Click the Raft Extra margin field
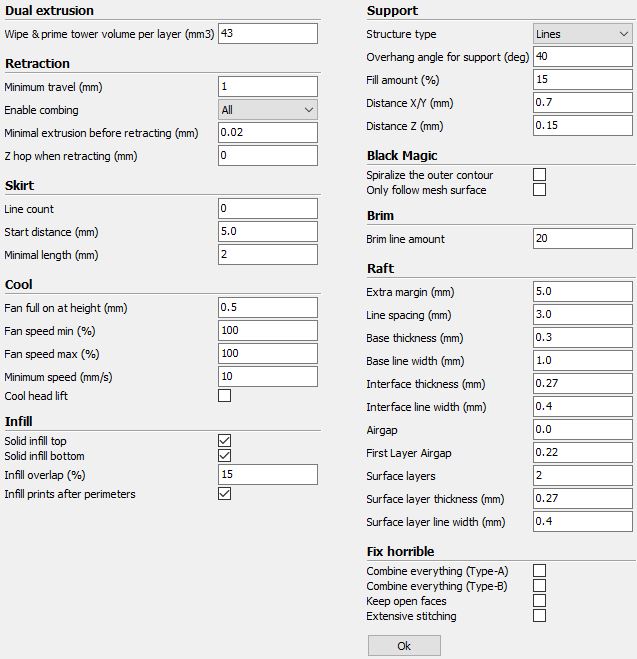The width and height of the screenshot is (637, 659). pyautogui.click(x=582, y=292)
